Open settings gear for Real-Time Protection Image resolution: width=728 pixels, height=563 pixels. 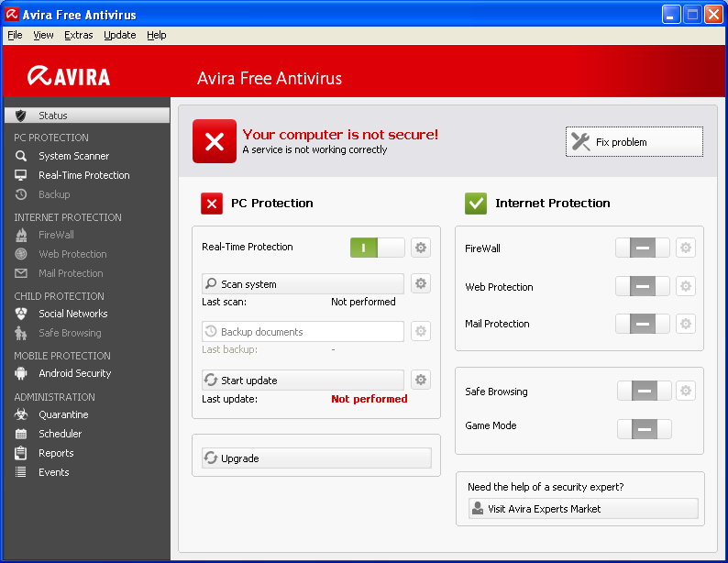[421, 248]
